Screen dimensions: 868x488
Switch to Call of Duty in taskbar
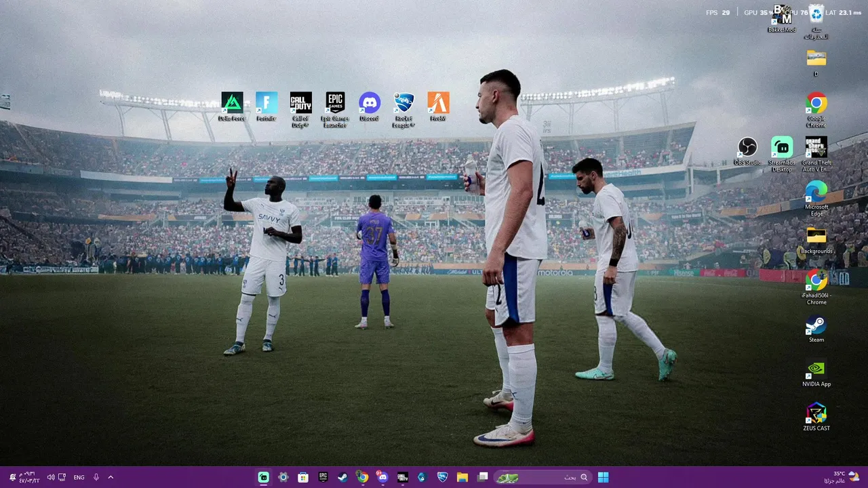tap(403, 477)
